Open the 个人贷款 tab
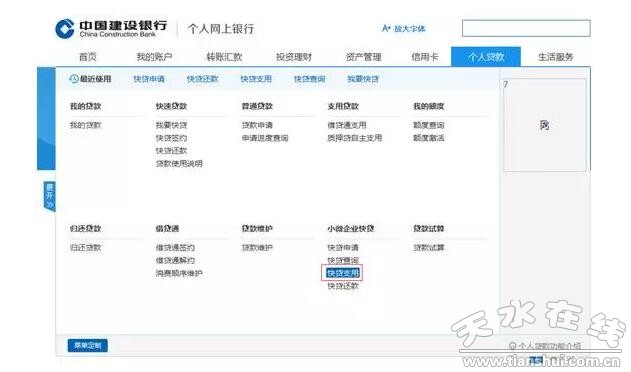This screenshot has height=372, width=631. pos(486,57)
